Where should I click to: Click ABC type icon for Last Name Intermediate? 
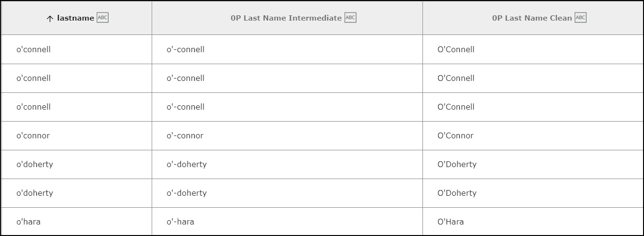[x=350, y=18]
